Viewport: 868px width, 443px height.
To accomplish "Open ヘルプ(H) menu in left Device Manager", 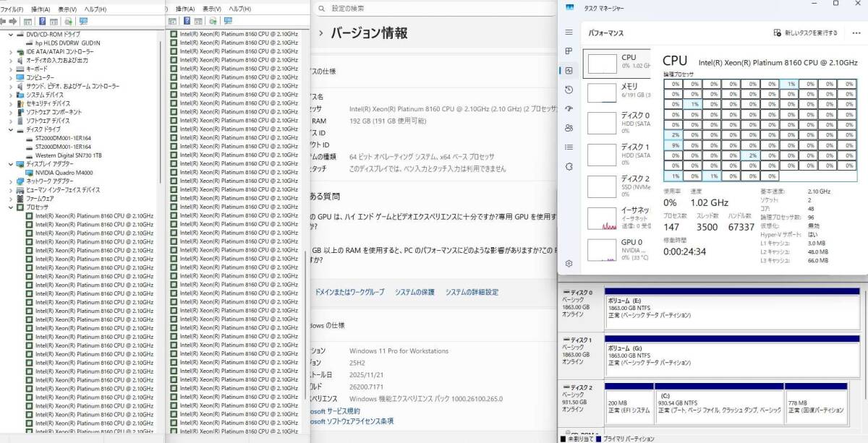I will (x=95, y=9).
